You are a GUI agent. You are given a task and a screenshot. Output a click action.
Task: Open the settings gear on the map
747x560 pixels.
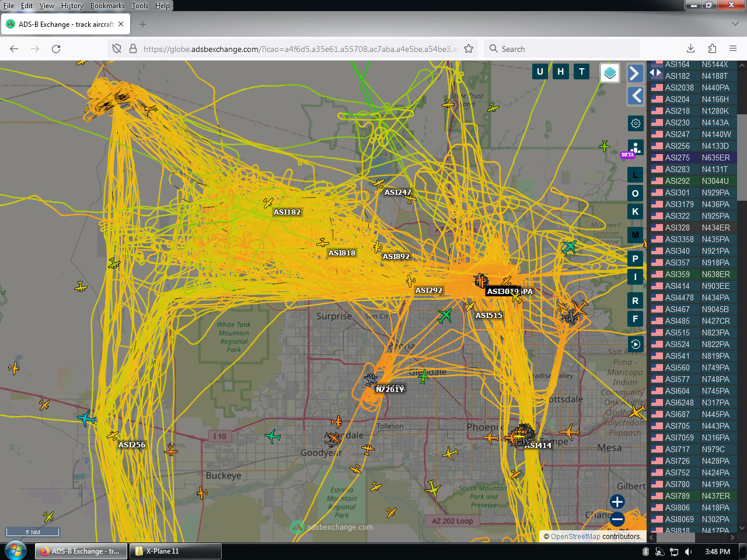pos(636,123)
